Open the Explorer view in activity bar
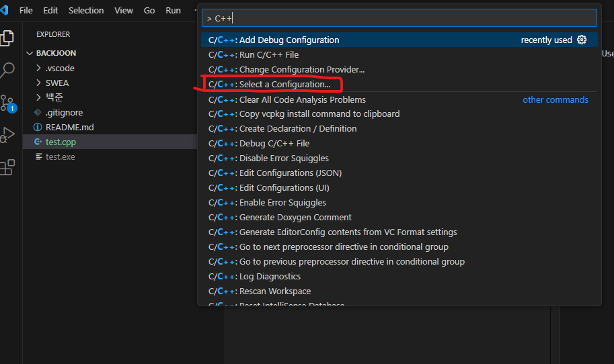614x364 pixels. [x=7, y=38]
